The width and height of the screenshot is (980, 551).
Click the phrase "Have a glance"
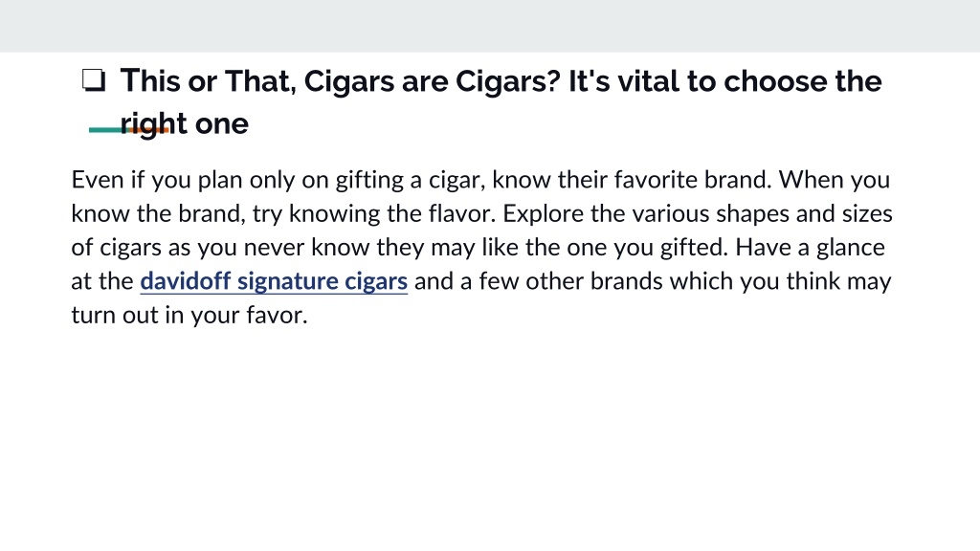pos(810,248)
